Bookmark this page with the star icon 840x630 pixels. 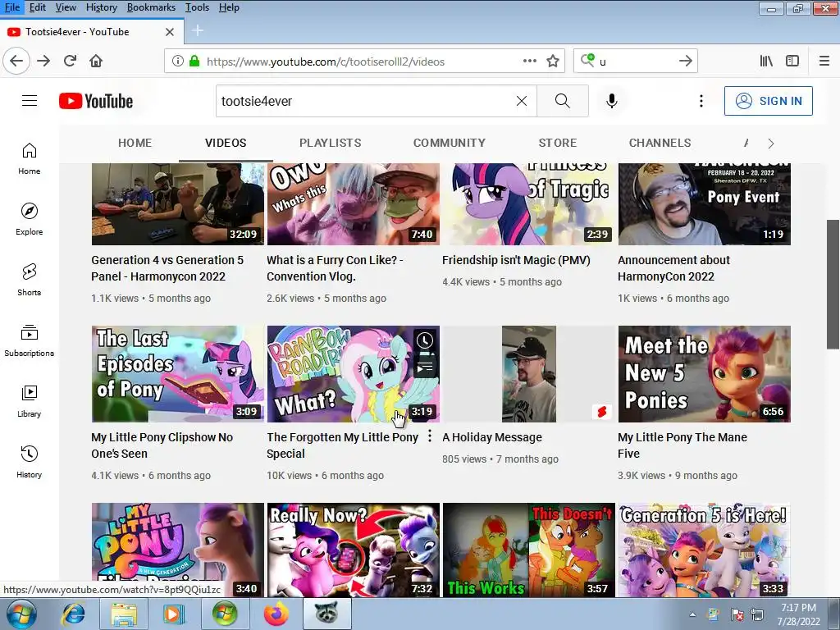click(x=553, y=61)
